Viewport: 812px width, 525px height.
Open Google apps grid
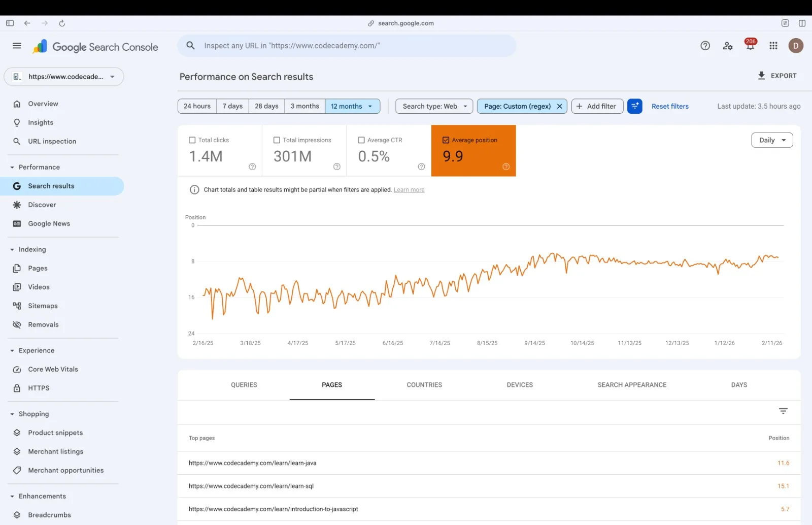[x=773, y=46]
